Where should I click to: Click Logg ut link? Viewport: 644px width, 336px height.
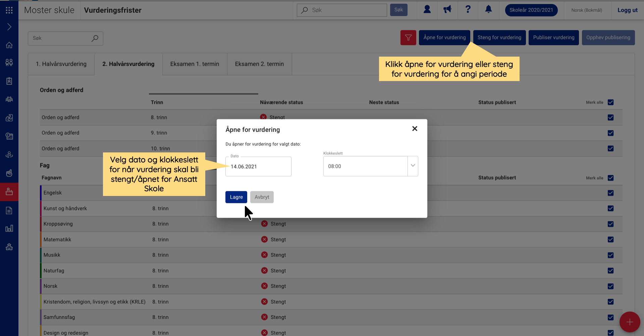pyautogui.click(x=627, y=10)
